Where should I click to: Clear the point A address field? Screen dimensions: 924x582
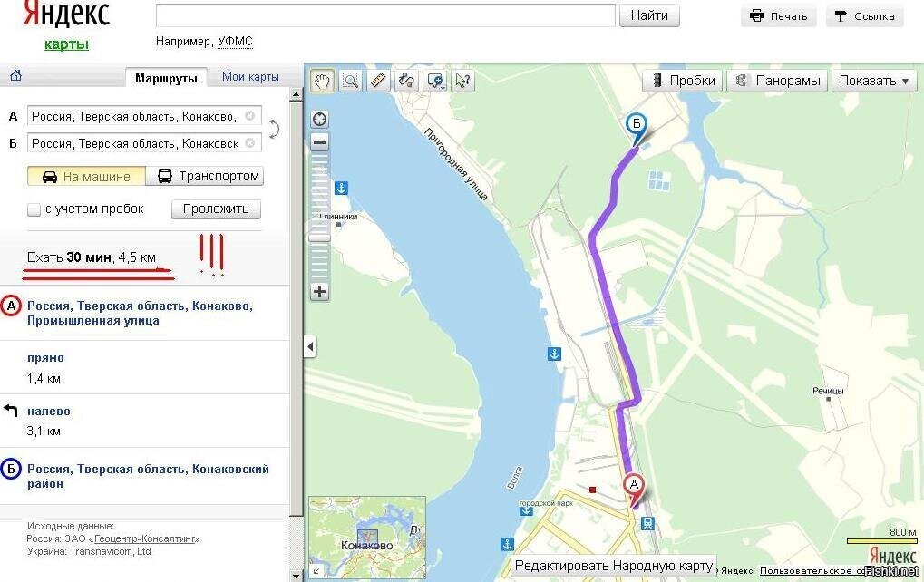(250, 116)
